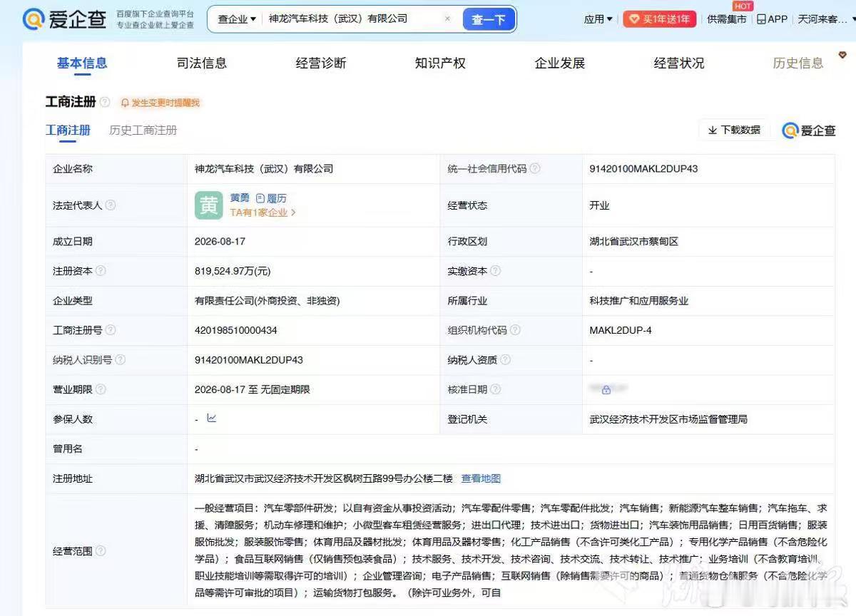Open the APP download link

(x=772, y=19)
